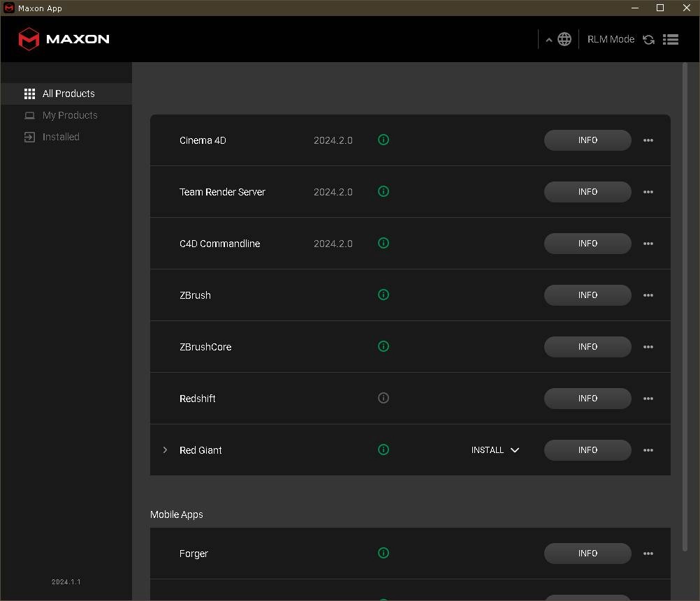Click the INFO button for Redshift
Screen dimensions: 700x601
coord(588,399)
